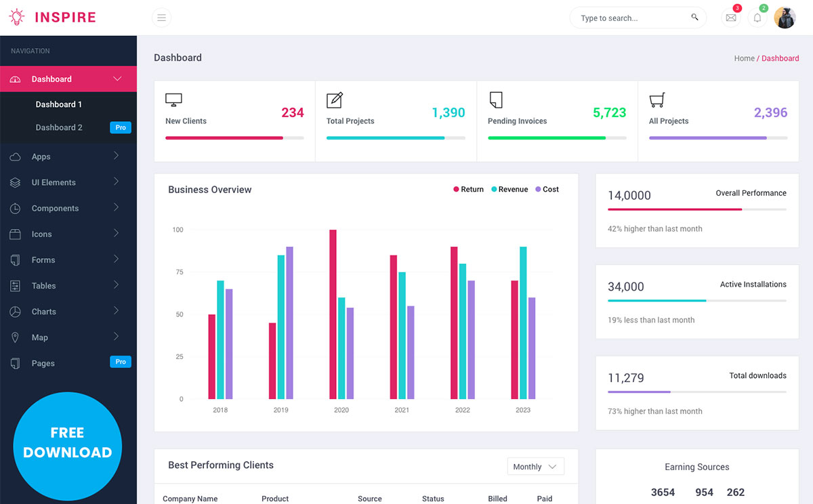Expand the Apps sidebar menu
The width and height of the screenshot is (813, 504).
[x=41, y=156]
